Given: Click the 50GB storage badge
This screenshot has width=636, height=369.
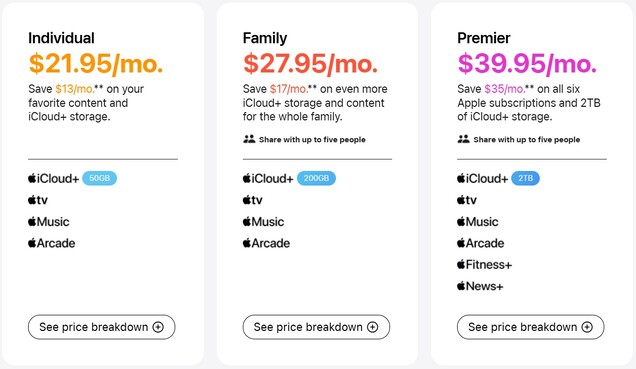Looking at the screenshot, I should (x=99, y=178).
